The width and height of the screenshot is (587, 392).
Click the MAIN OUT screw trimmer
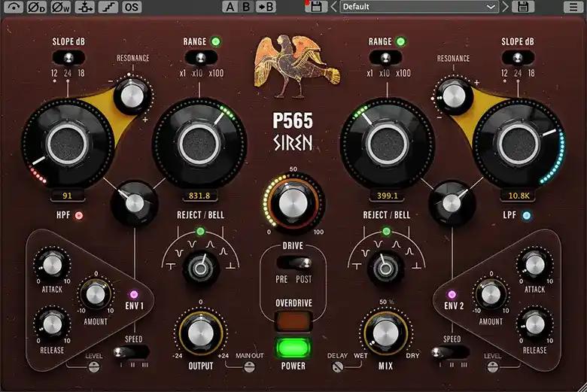point(249,367)
